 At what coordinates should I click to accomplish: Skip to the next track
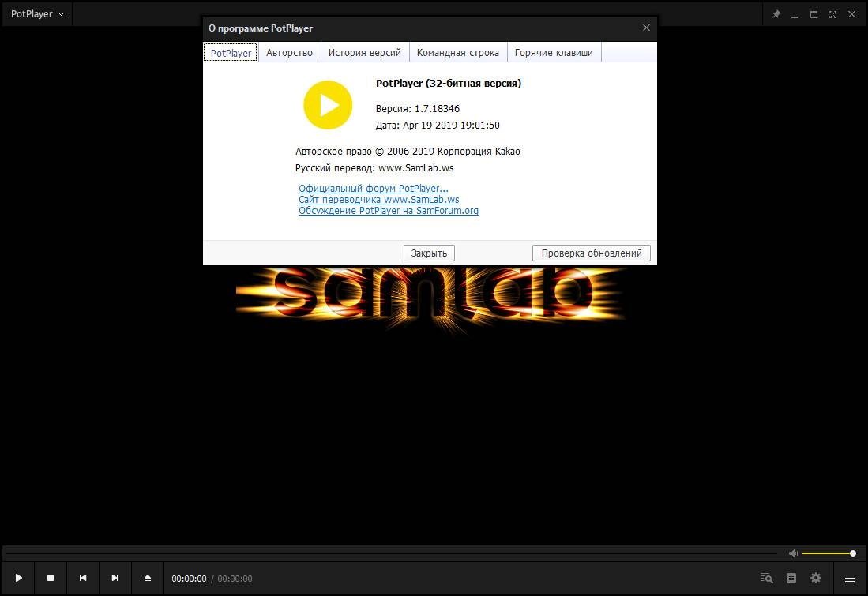pyautogui.click(x=115, y=578)
